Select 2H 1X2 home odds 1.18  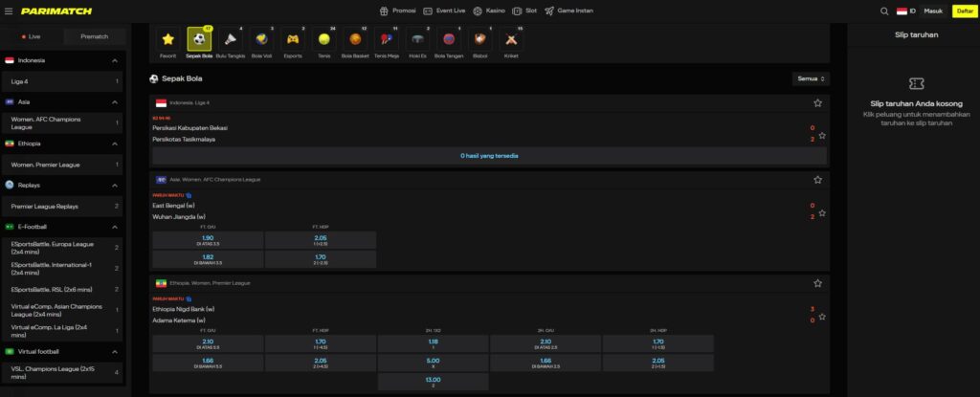pos(434,343)
